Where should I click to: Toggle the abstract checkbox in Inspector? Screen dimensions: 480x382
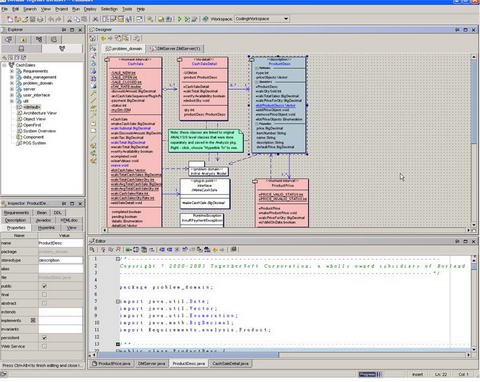44,303
